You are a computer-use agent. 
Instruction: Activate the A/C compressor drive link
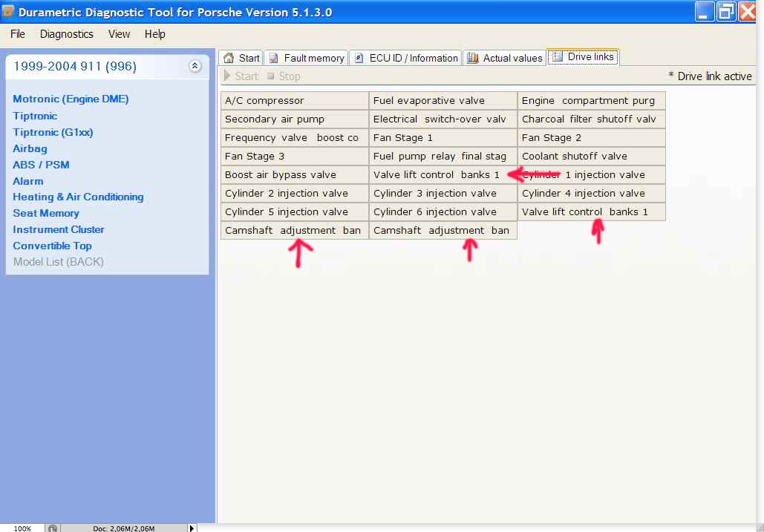point(295,101)
